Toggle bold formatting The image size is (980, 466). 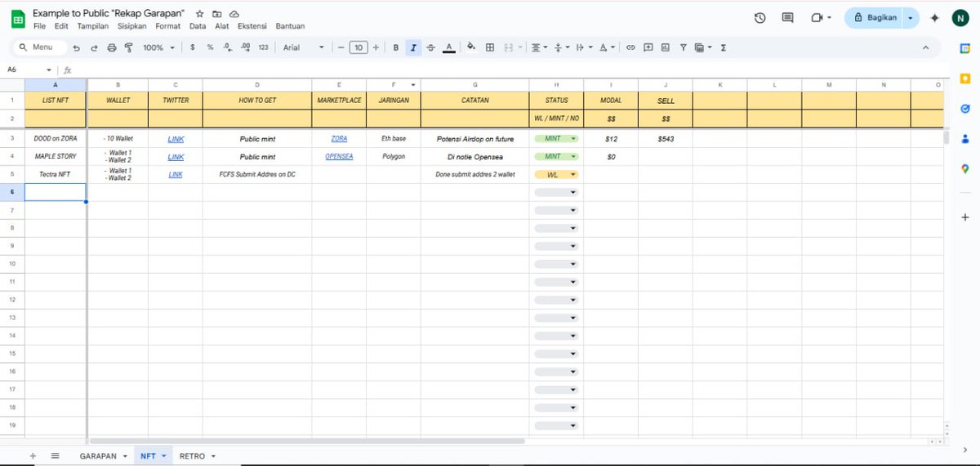[396, 48]
